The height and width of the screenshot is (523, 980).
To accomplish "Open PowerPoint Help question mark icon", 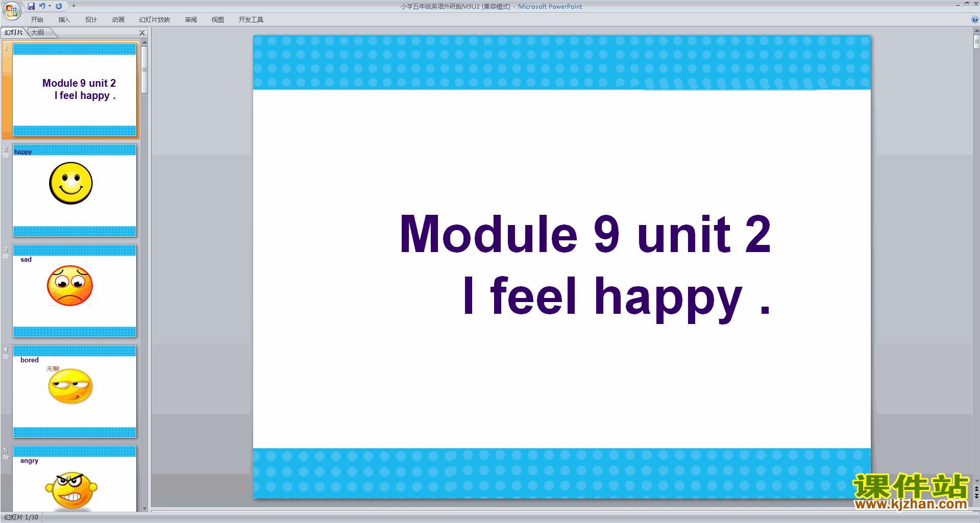I will click(x=974, y=20).
